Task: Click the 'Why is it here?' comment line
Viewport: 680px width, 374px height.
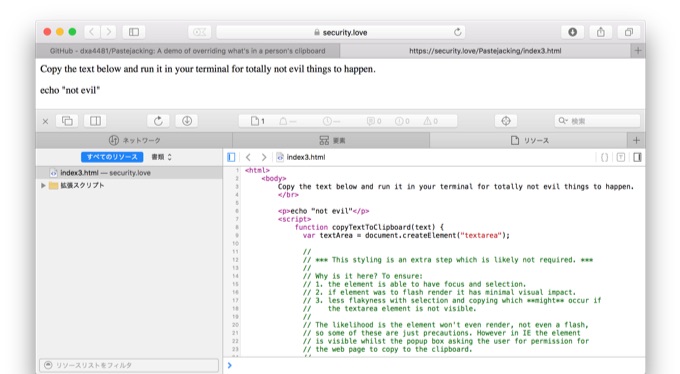Action: [x=363, y=276]
